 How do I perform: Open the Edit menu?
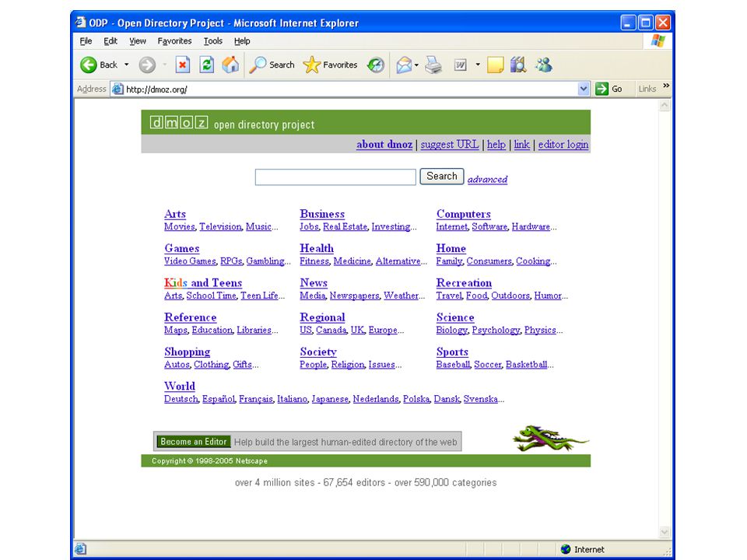tap(110, 41)
